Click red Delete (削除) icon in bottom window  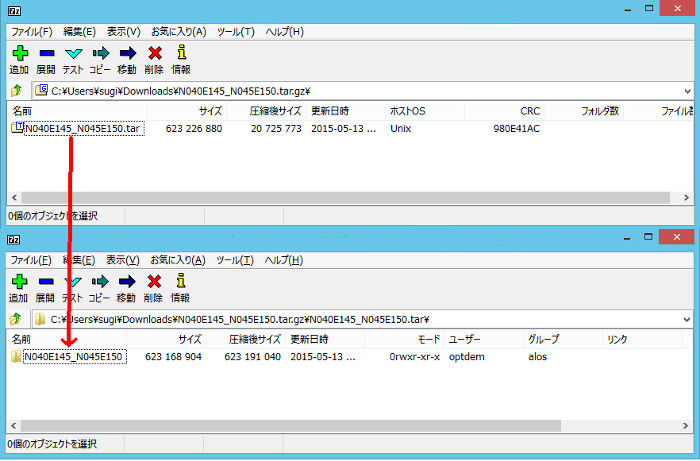[x=153, y=281]
